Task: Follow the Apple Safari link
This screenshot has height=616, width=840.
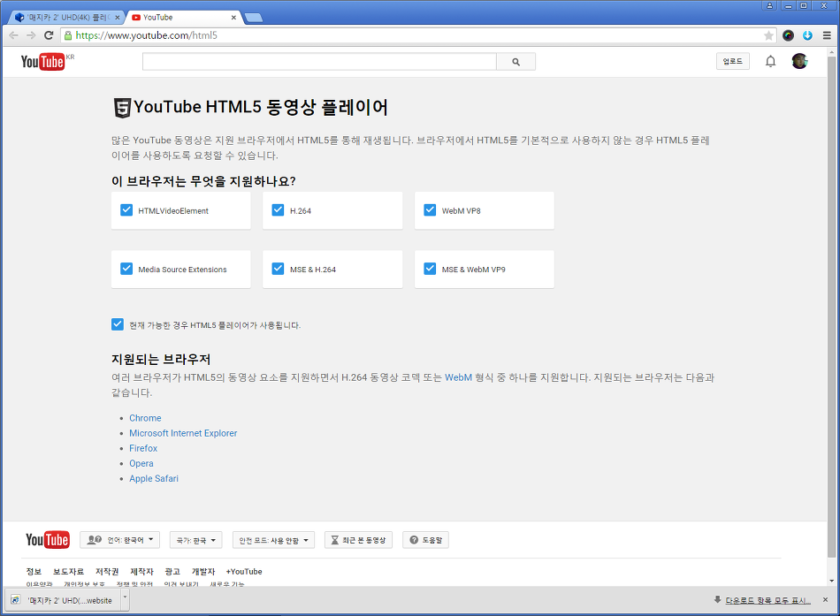Action: (154, 478)
